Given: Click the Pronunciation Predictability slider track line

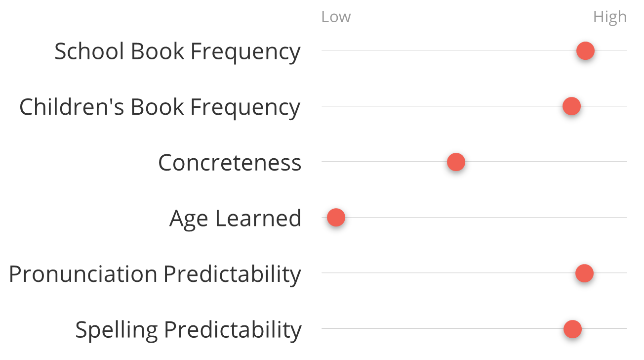Looking at the screenshot, I should tap(474, 273).
